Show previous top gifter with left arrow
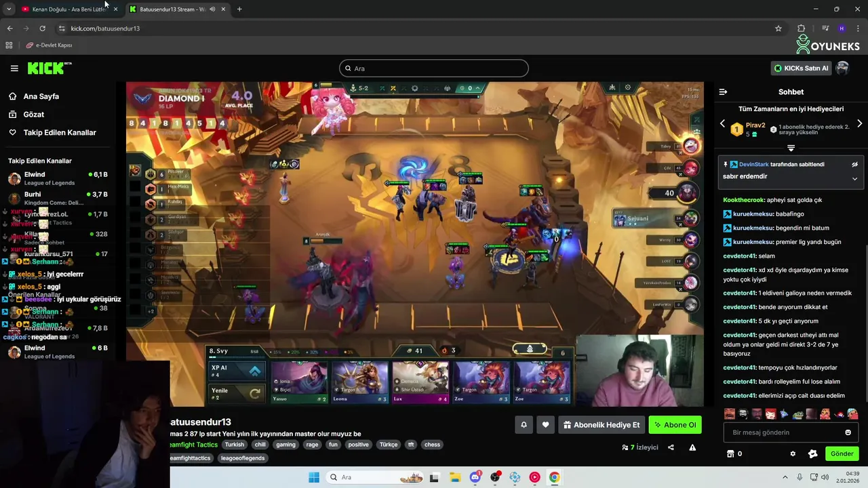The width and height of the screenshot is (868, 488). tap(722, 124)
